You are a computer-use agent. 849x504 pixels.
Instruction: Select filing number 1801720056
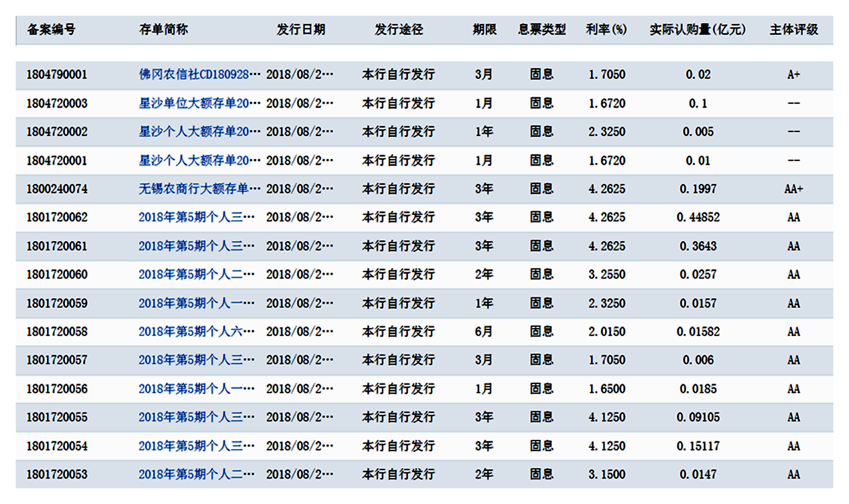pyautogui.click(x=57, y=389)
